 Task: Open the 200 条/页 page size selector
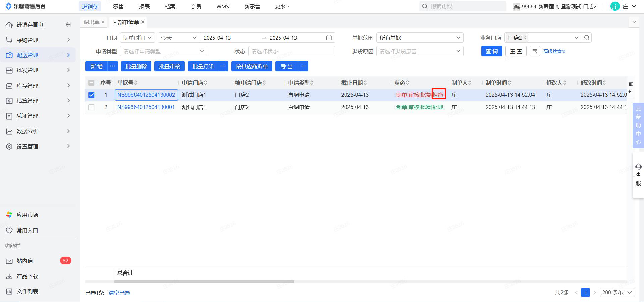616,292
